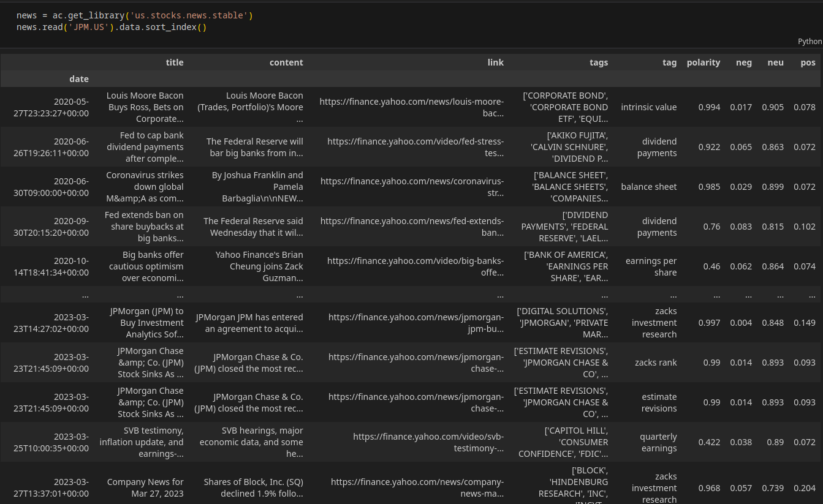
Task: Open the fed-extends-ban link
Action: pyautogui.click(x=412, y=227)
